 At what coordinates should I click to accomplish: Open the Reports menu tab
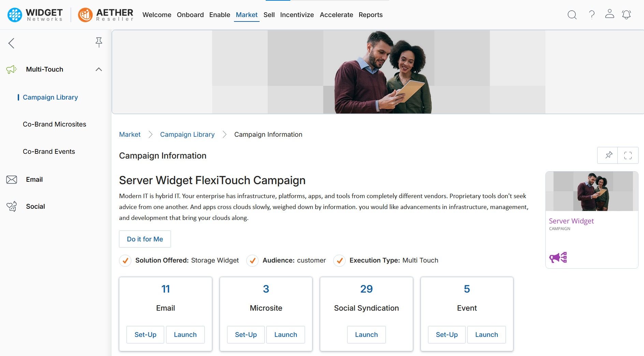[370, 15]
